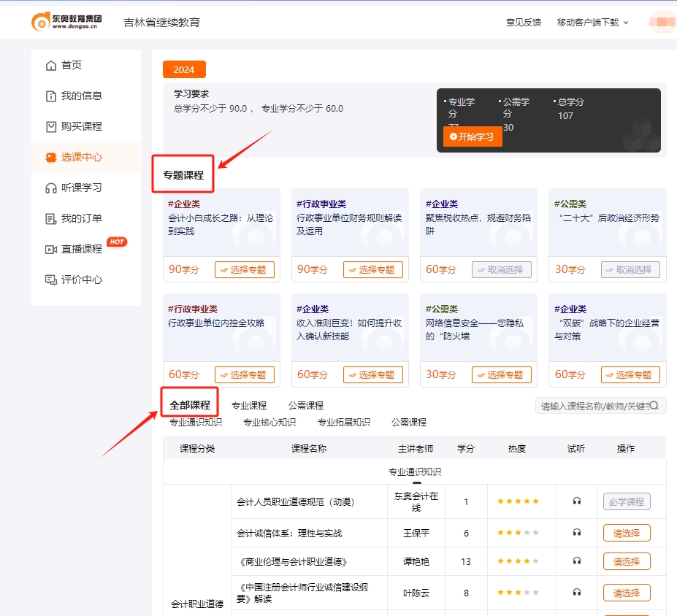The height and width of the screenshot is (616, 677).
Task: Click 请选择 for 王保平's course
Action: 627,533
